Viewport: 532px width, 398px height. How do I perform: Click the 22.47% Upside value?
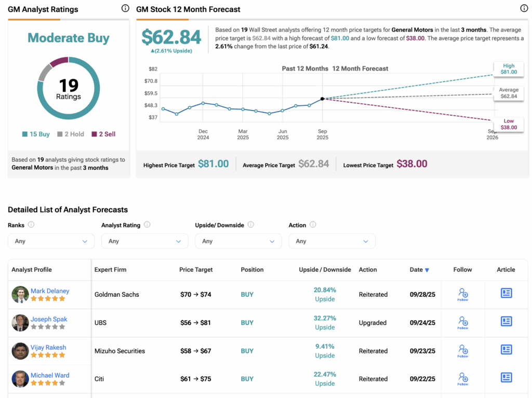[x=325, y=379]
